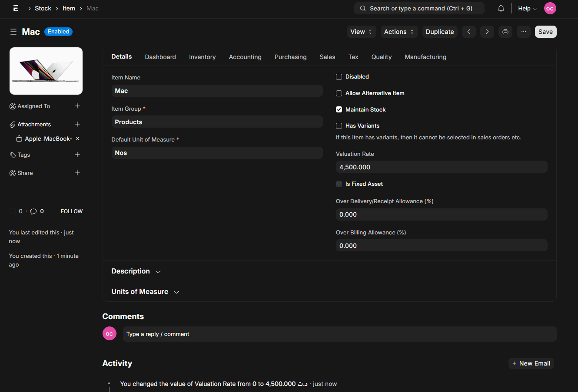Uncheck the Maintain Stock checkbox
The width and height of the screenshot is (578, 392).
339,109
